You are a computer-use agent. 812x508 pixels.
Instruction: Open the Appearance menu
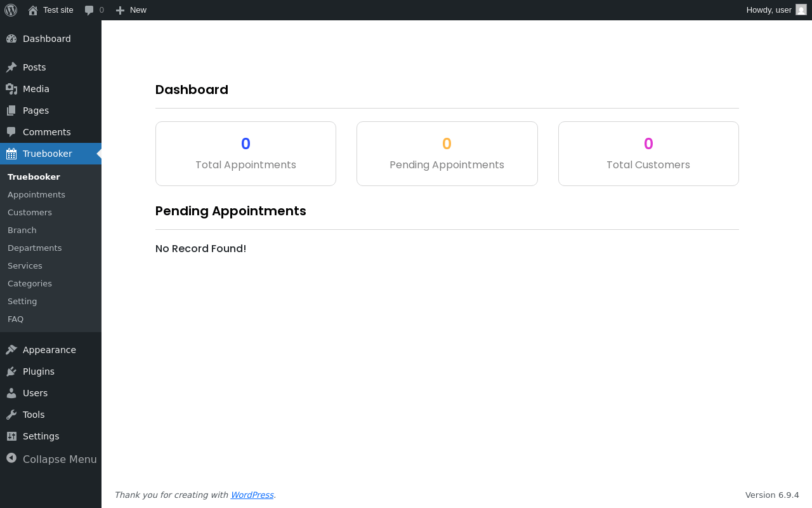[x=49, y=350]
